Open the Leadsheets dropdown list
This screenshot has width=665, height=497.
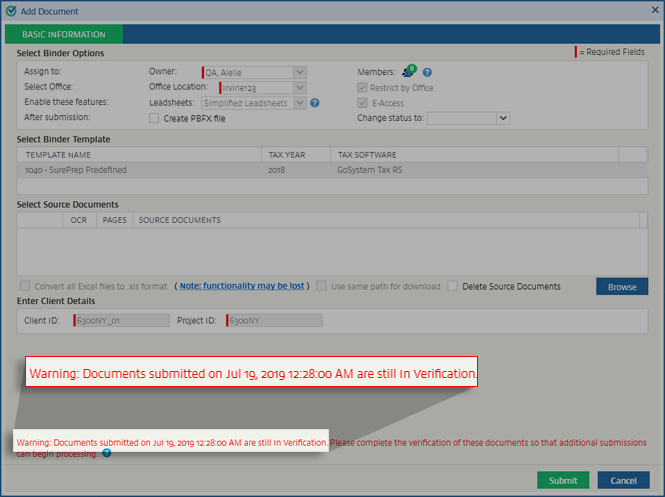click(x=299, y=103)
